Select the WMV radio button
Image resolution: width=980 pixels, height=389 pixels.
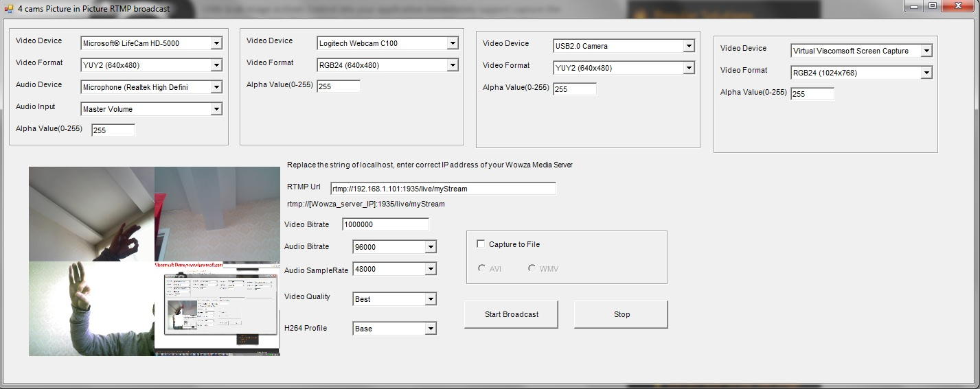point(532,268)
